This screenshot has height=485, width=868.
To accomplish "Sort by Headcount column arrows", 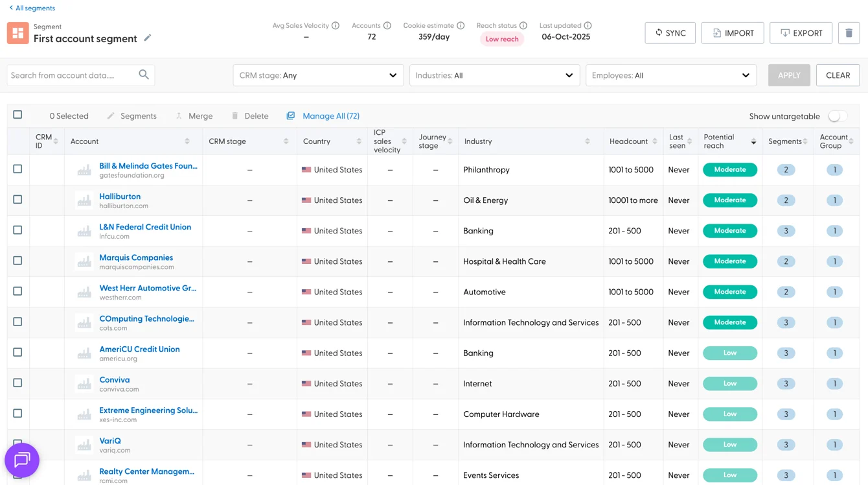I will 655,141.
